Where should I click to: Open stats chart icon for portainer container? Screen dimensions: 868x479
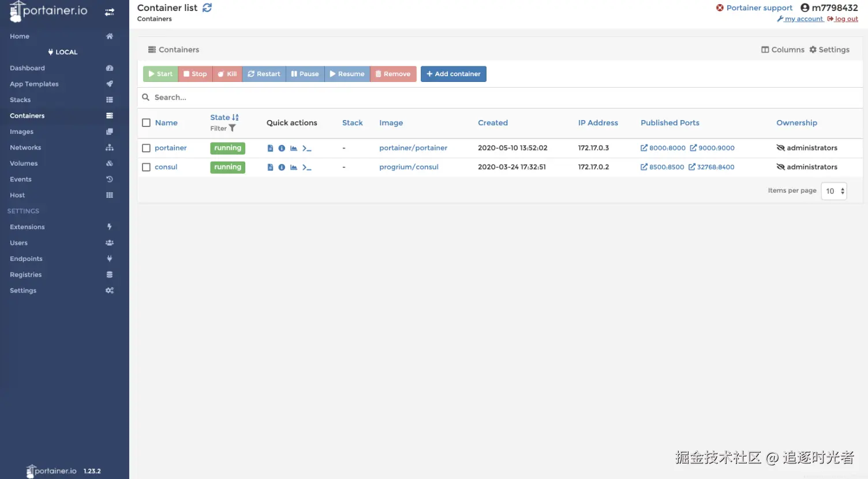coord(294,148)
